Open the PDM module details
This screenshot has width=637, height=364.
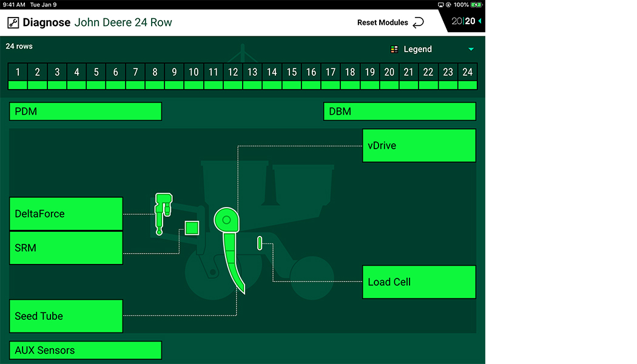click(86, 111)
